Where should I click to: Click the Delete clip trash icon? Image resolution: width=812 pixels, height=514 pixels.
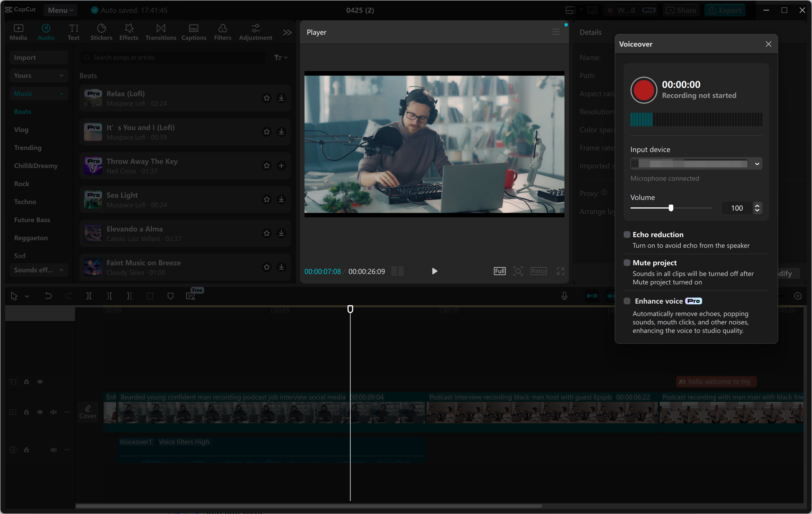pyautogui.click(x=150, y=296)
